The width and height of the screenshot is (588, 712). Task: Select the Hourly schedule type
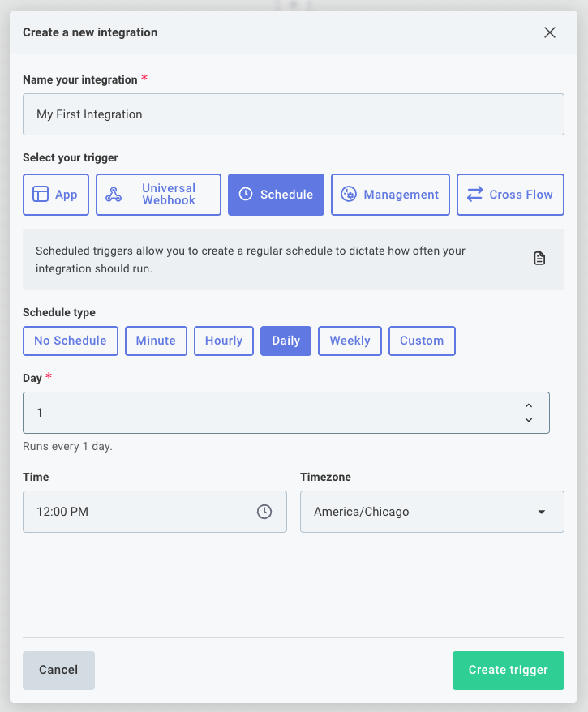(223, 341)
